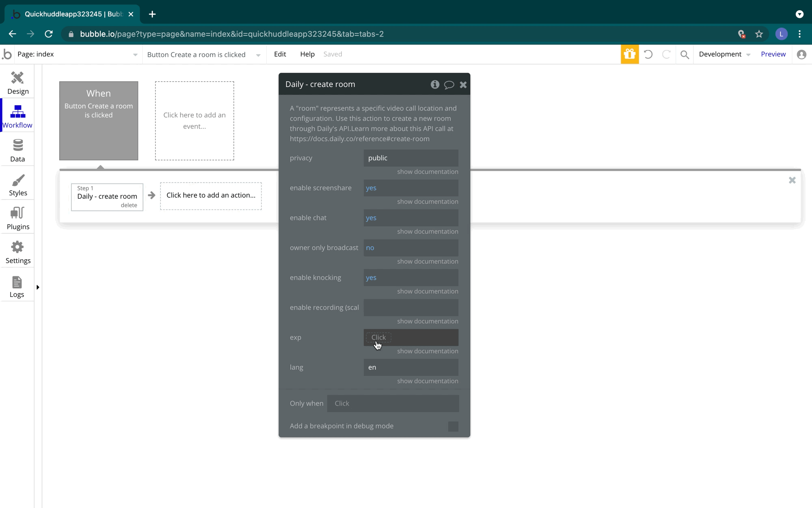Toggle breakpoint in debug mode checkbox
Viewport: 812px width, 508px height.
pyautogui.click(x=453, y=426)
